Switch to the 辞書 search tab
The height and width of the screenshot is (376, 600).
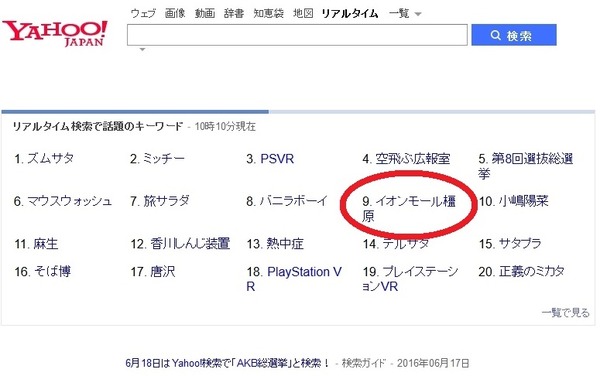pyautogui.click(x=234, y=13)
